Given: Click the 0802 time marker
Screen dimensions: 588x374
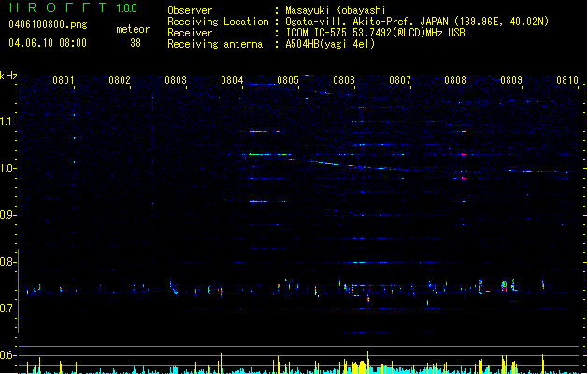Looking at the screenshot, I should [120, 80].
